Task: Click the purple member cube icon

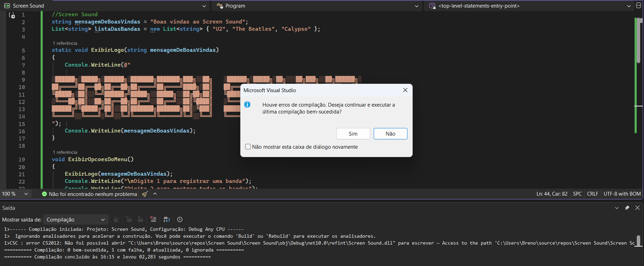Action: pos(432,6)
